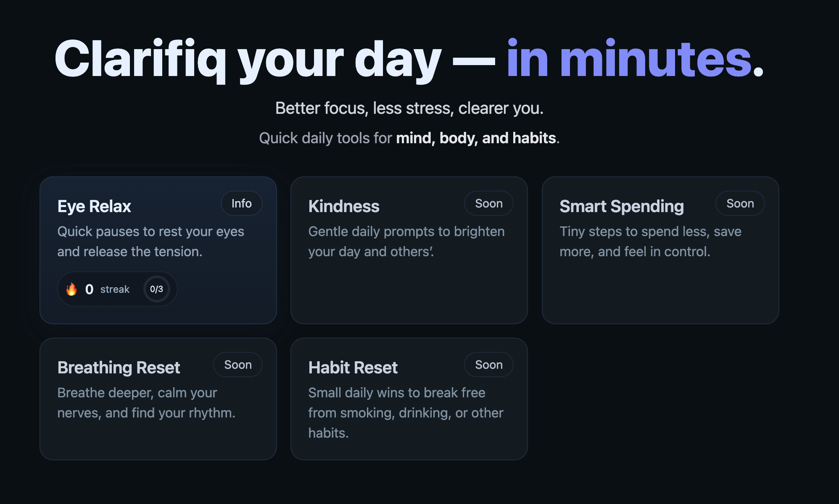Screen dimensions: 839x504
Task: Click the Soon badge on Kindness card
Action: (x=488, y=204)
